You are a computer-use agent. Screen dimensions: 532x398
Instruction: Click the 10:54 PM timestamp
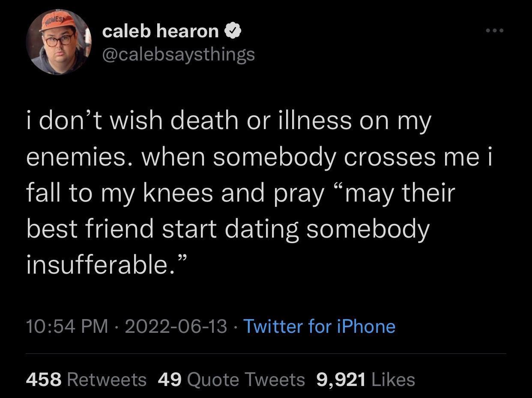67,326
